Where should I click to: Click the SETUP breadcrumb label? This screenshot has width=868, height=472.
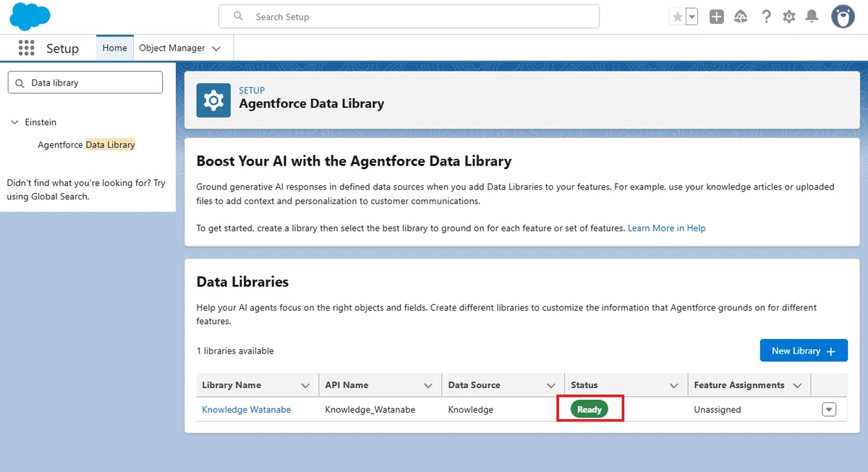[x=252, y=90]
